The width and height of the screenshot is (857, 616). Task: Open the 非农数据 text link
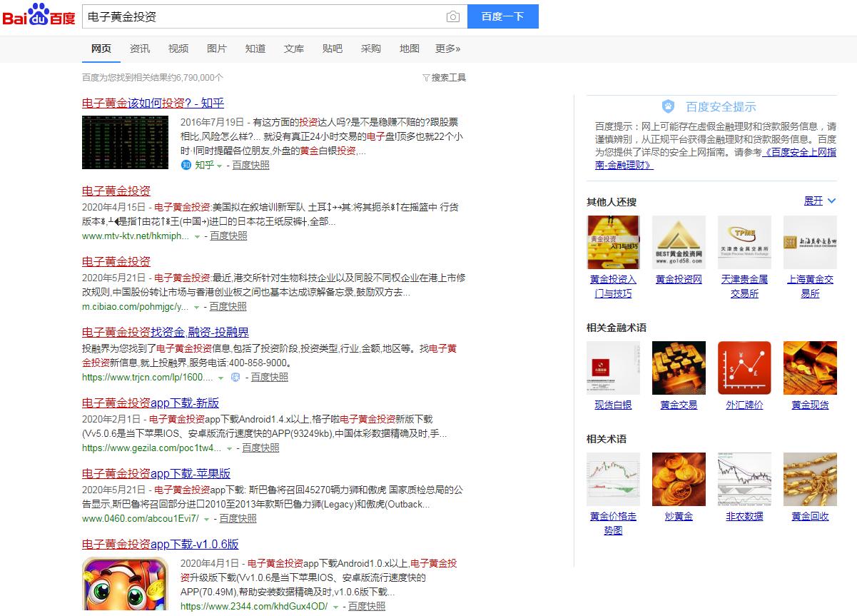click(744, 516)
